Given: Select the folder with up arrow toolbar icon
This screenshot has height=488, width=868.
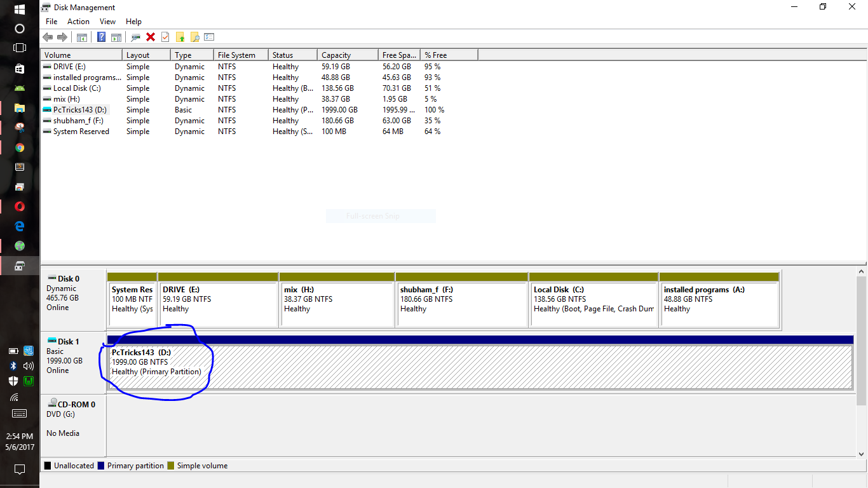Looking at the screenshot, I should coord(180,36).
